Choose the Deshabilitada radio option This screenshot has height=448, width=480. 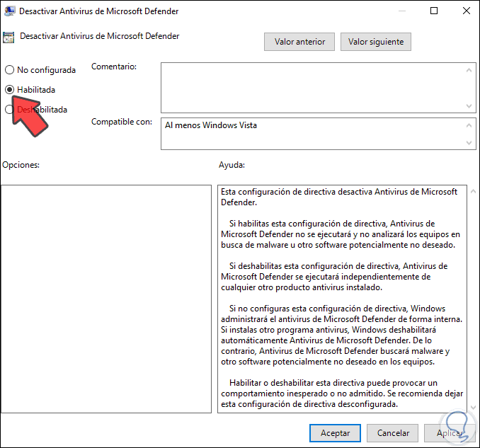(9, 109)
